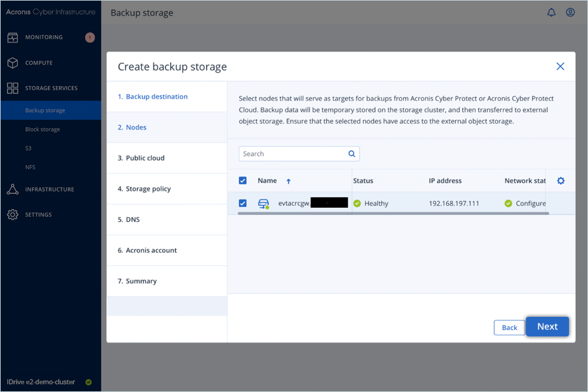The height and width of the screenshot is (392, 588).
Task: Click the Settings gear in sidebar
Action: pos(12,215)
